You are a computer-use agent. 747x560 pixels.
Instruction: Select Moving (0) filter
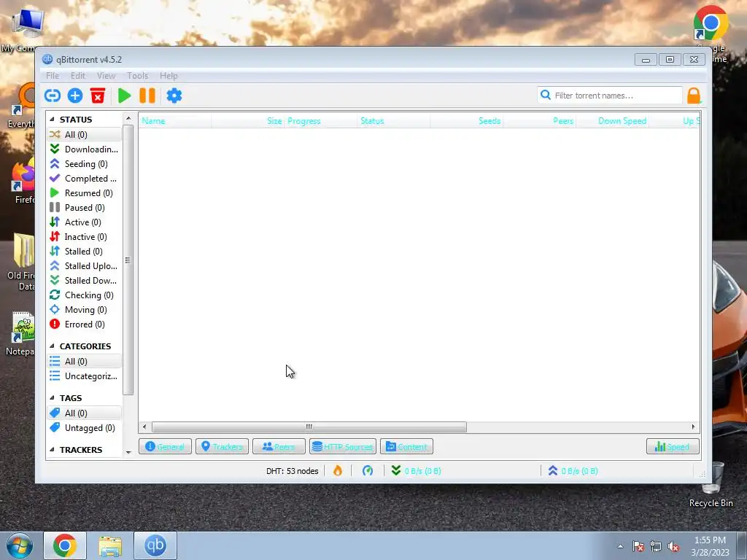coord(85,310)
